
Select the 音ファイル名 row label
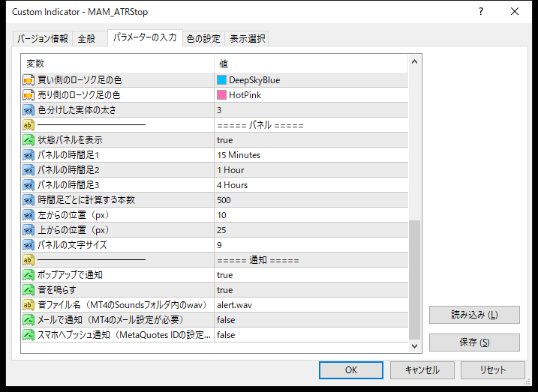coord(122,305)
